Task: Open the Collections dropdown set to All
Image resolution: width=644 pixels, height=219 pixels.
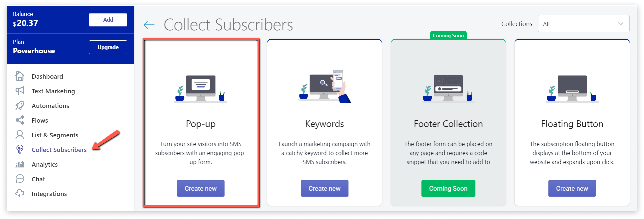Action: [x=584, y=24]
